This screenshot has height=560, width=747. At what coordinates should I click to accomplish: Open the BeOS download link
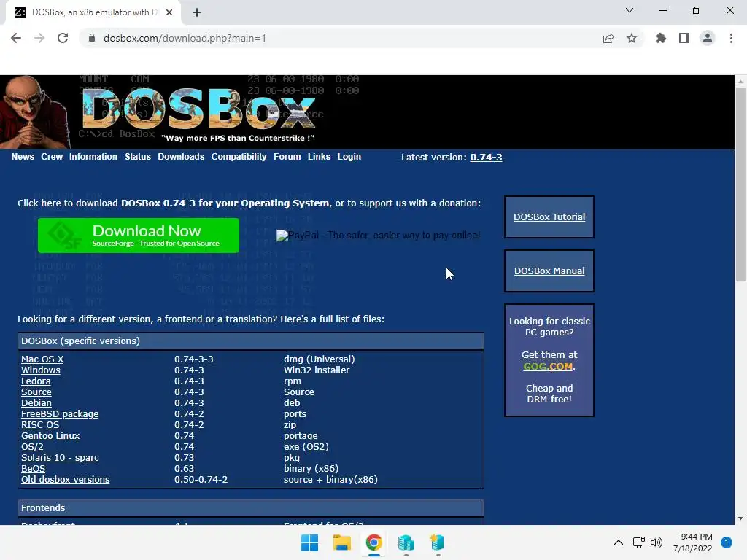[x=34, y=469]
